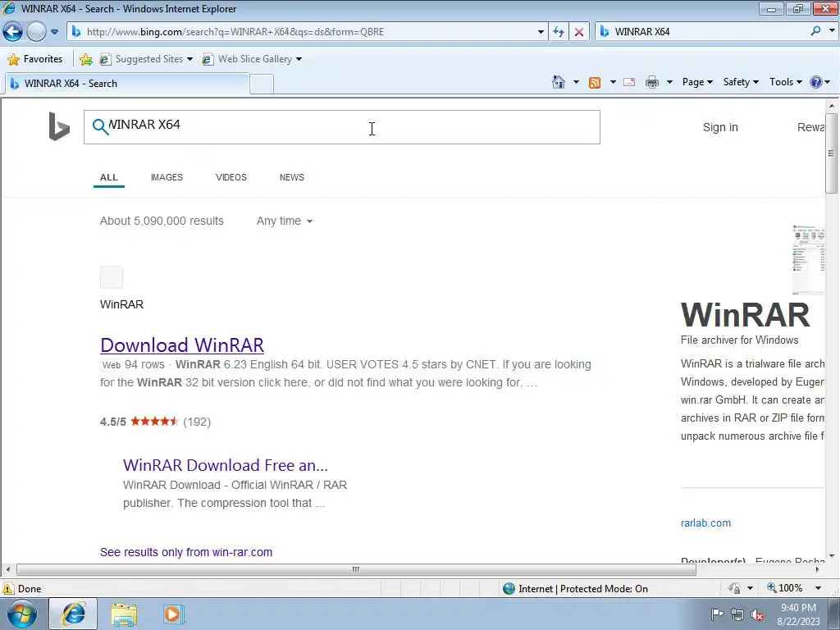Click the network tray icon
This screenshot has width=840, height=630.
(x=737, y=614)
